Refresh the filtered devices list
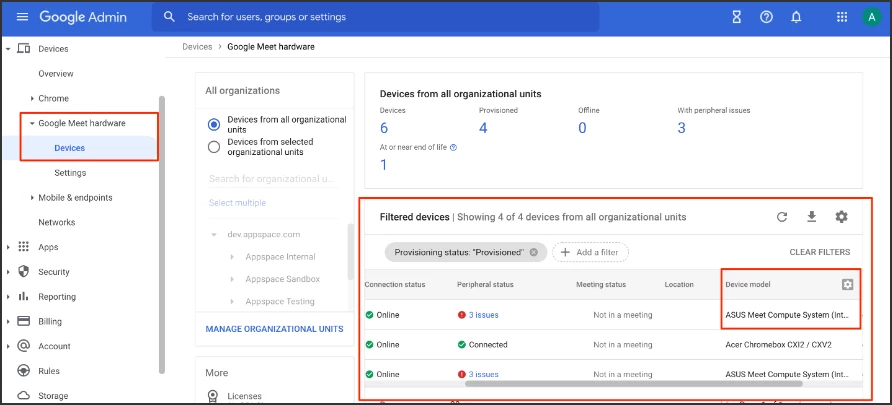892x405 pixels. (782, 217)
